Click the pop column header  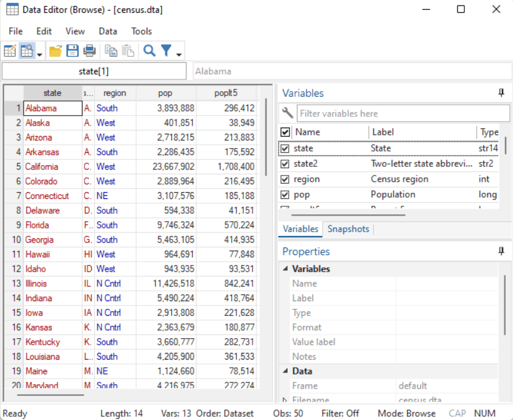165,93
